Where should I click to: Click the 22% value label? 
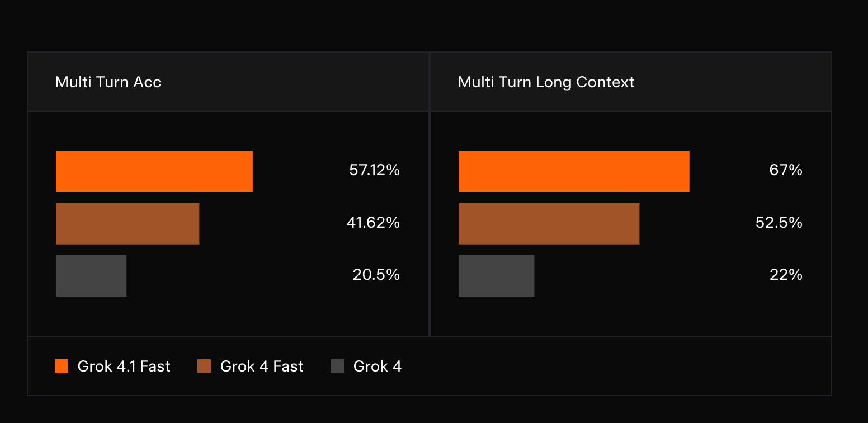tap(786, 275)
